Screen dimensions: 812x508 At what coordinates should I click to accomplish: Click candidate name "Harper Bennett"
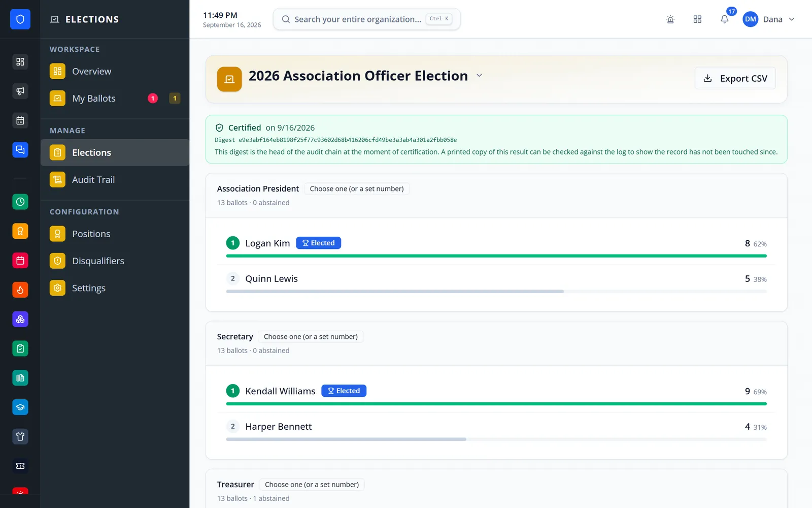(x=279, y=427)
